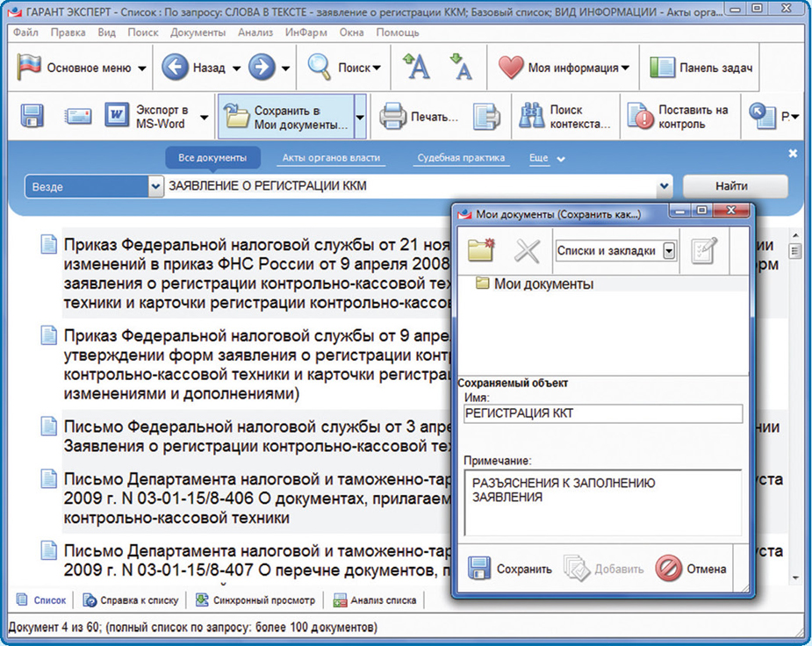Click the delete X icon in dialog
This screenshot has width=812, height=646.
(x=527, y=251)
